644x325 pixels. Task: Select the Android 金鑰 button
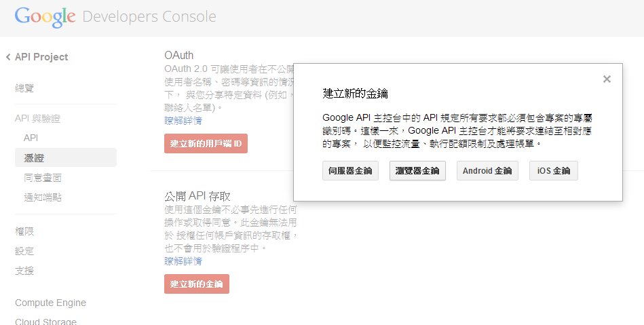click(487, 170)
